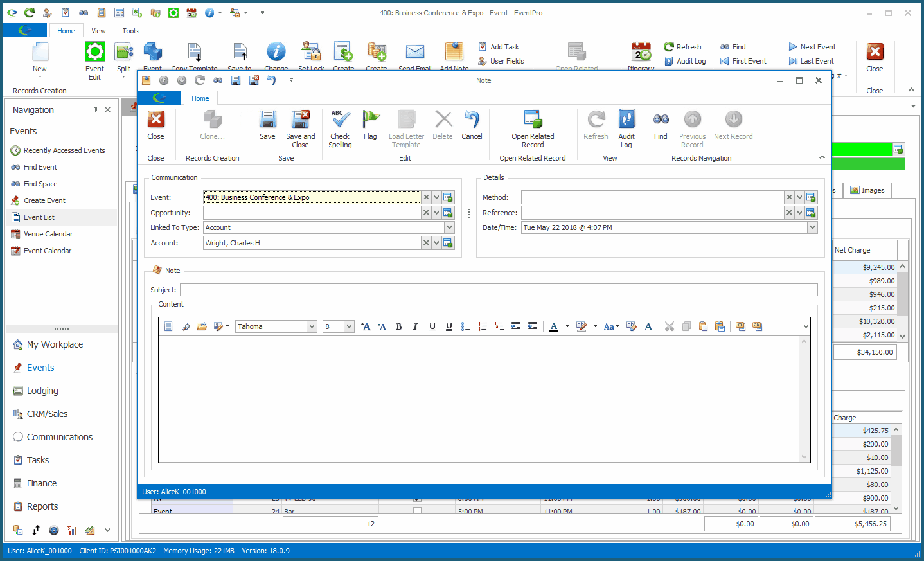The width and height of the screenshot is (924, 561).
Task: Open the Date/Time dropdown calendar
Action: (812, 227)
